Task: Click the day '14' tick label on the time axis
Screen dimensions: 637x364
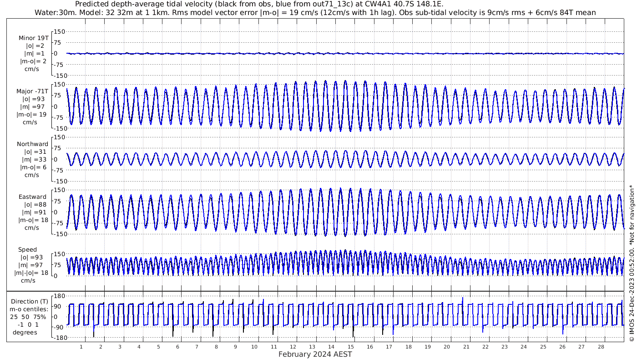Action: 331,347
